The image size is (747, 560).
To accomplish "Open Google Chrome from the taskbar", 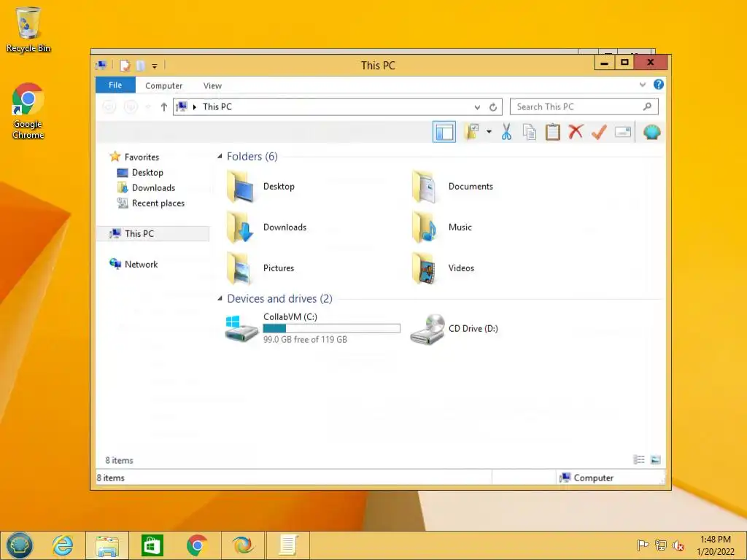I will pos(197,545).
